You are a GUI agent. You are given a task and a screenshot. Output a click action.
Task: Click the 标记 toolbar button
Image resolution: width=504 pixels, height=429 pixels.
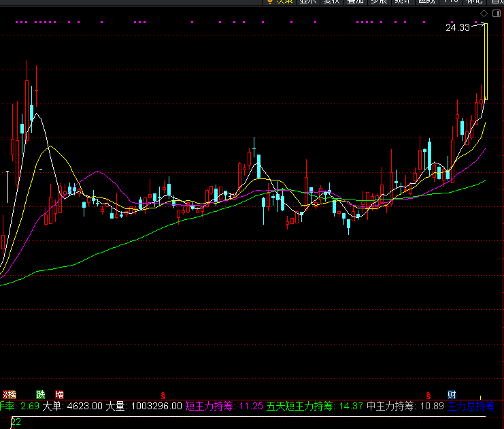(474, 2)
